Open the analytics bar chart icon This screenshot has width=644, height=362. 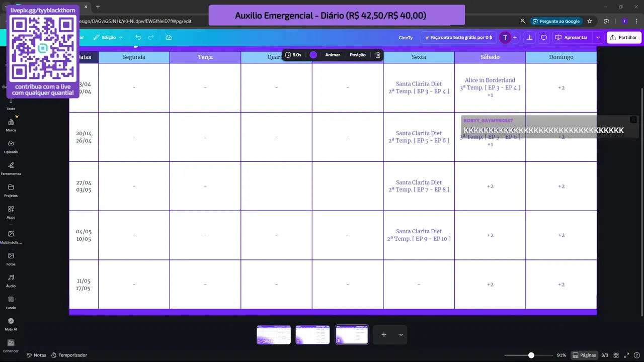529,38
